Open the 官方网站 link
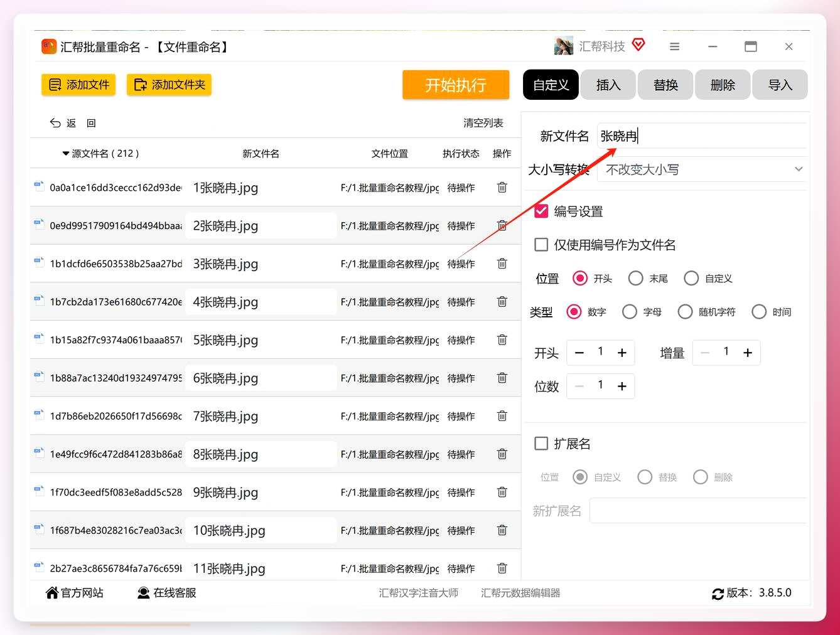Viewport: 840px width, 635px height. (75, 593)
